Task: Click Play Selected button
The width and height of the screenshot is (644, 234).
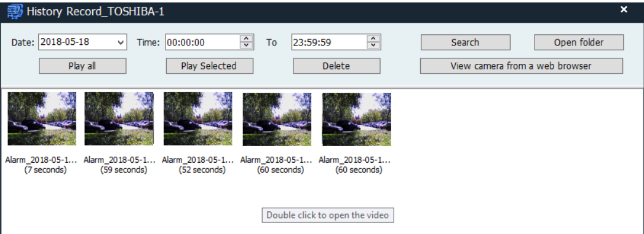Action: (210, 66)
